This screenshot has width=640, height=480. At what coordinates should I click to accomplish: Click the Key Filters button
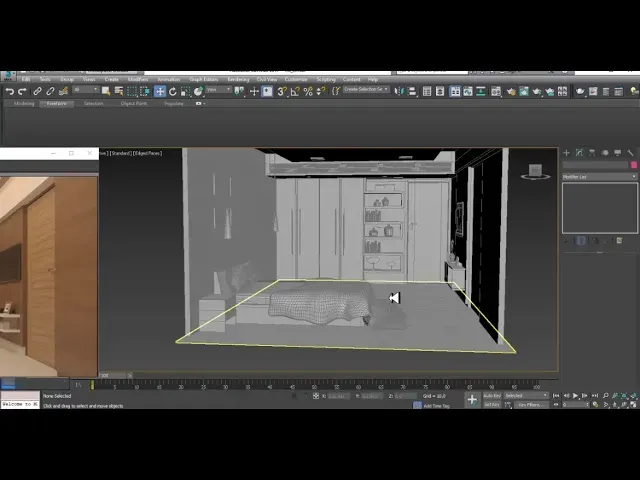pyautogui.click(x=530, y=405)
